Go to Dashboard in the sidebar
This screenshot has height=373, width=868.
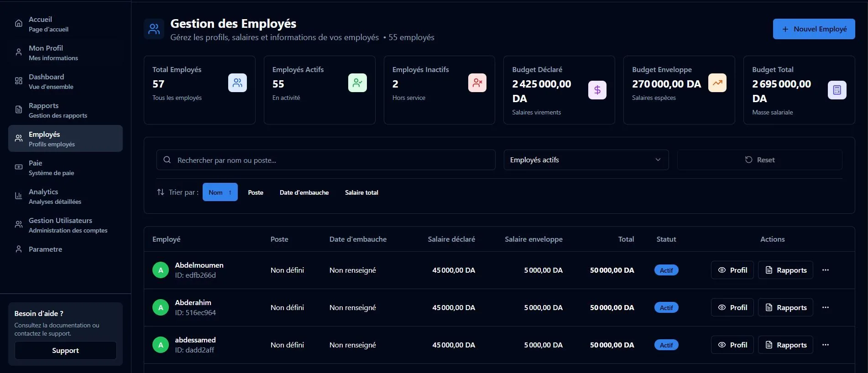[65, 81]
